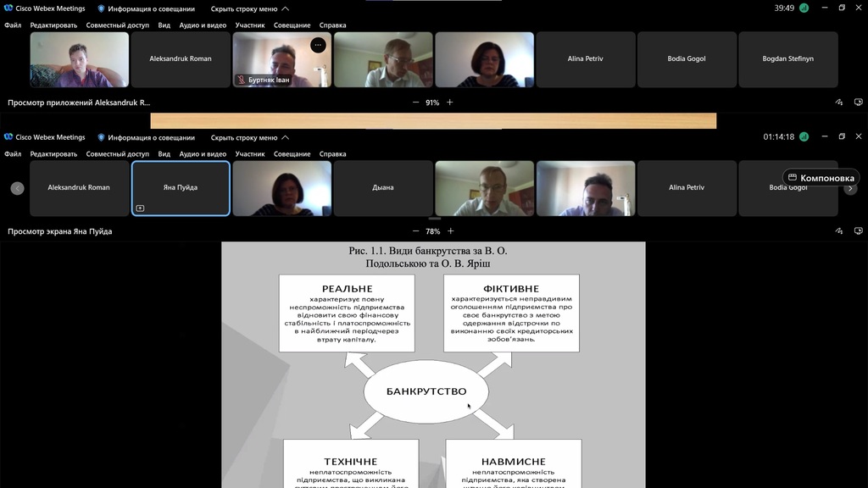The width and height of the screenshot is (868, 488).
Task: Select the Дьяна participant tile
Action: point(383,188)
